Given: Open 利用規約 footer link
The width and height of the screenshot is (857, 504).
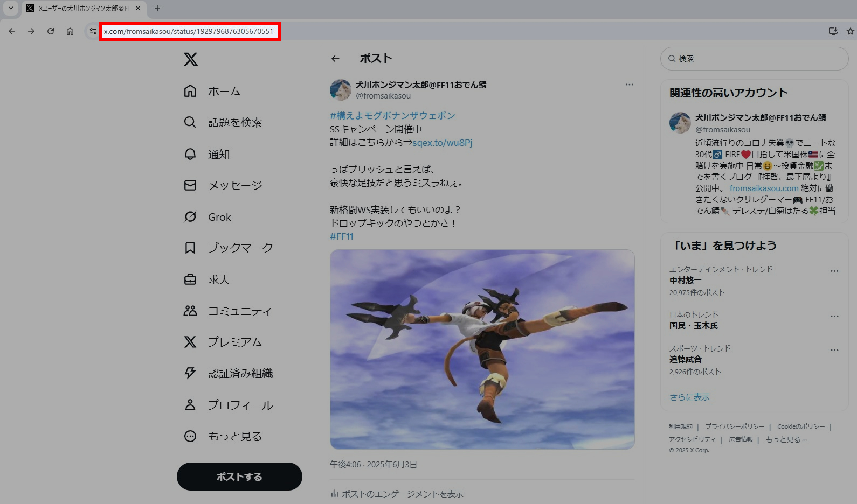Looking at the screenshot, I should (x=681, y=426).
